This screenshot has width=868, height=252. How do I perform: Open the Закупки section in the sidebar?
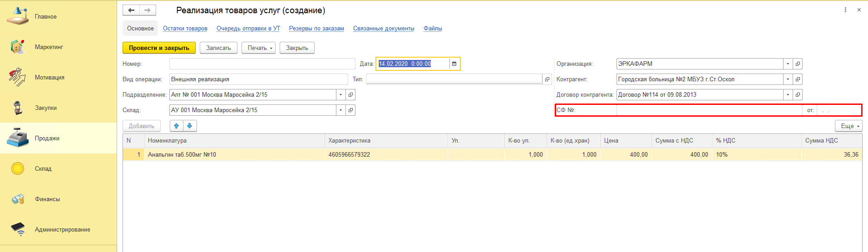(x=45, y=108)
